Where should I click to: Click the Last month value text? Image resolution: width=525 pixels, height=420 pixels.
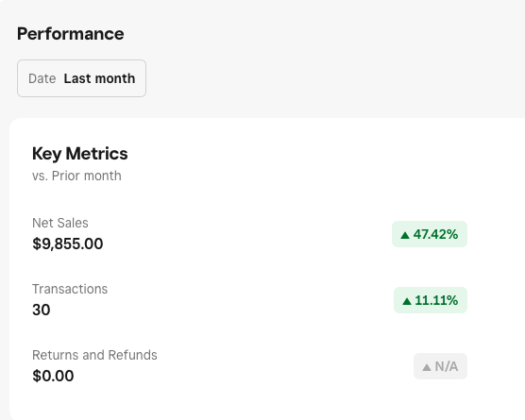(99, 78)
